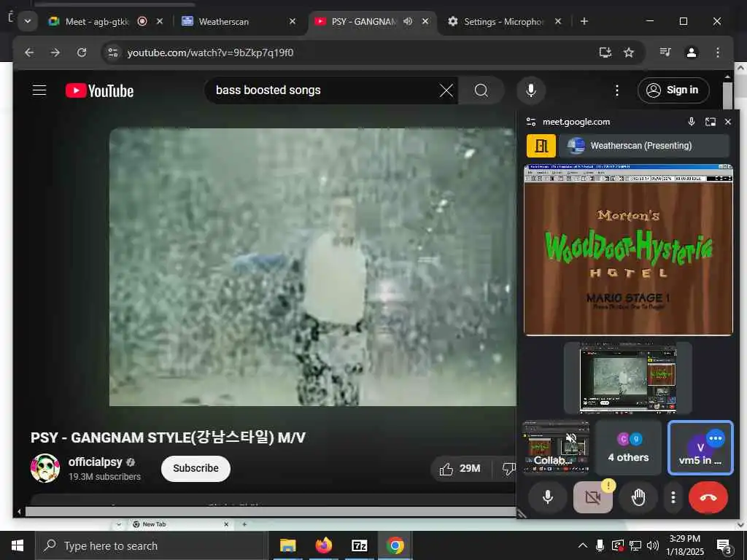Mute the PSY tab audio speaker icon
The width and height of the screenshot is (747, 560).
click(x=408, y=21)
